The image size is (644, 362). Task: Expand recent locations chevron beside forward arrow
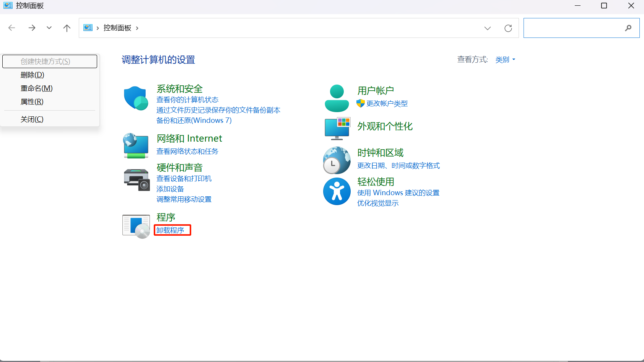tap(49, 28)
